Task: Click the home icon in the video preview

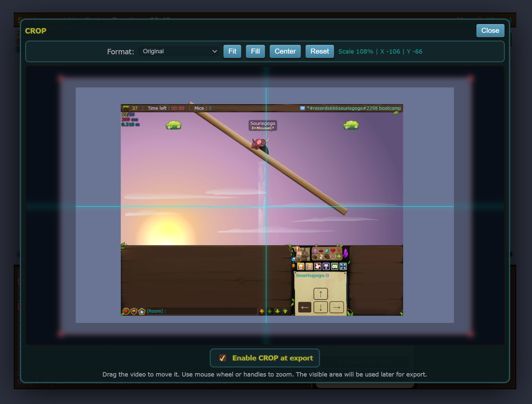Action: pos(301,266)
